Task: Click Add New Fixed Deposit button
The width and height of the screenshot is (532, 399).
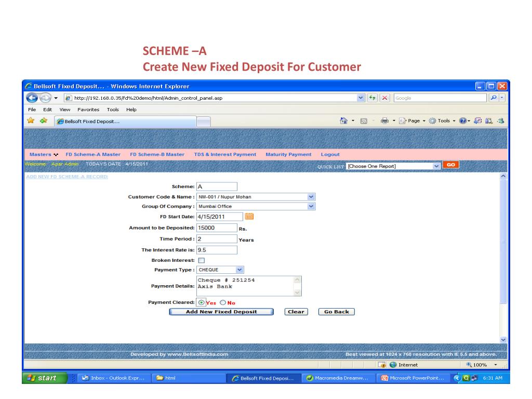Action: click(221, 312)
